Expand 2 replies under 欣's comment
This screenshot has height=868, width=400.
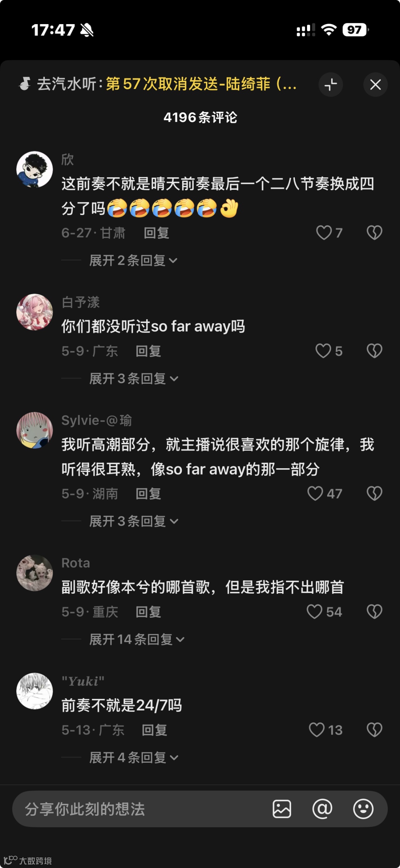[133, 261]
